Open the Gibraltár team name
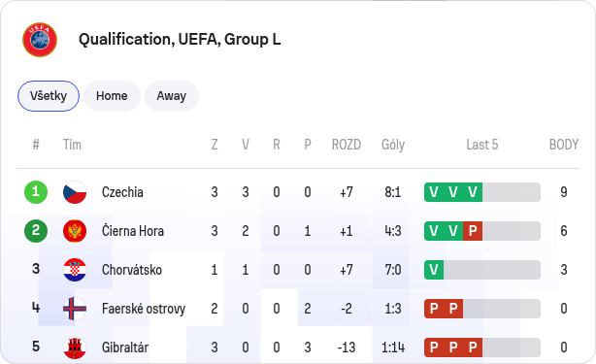Screen dimensions: 596x364 tap(125, 347)
